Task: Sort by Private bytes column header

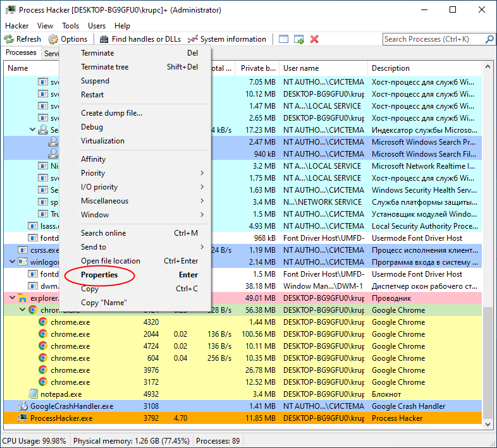Action: [257, 68]
